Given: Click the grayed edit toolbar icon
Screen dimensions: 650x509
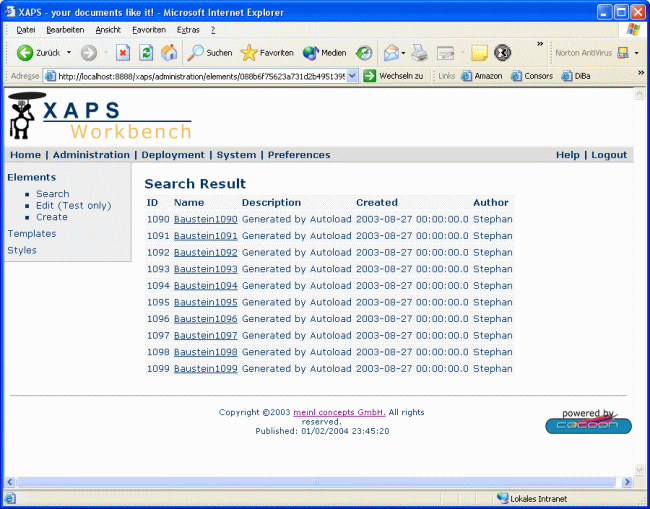Looking at the screenshot, I should tap(446, 53).
